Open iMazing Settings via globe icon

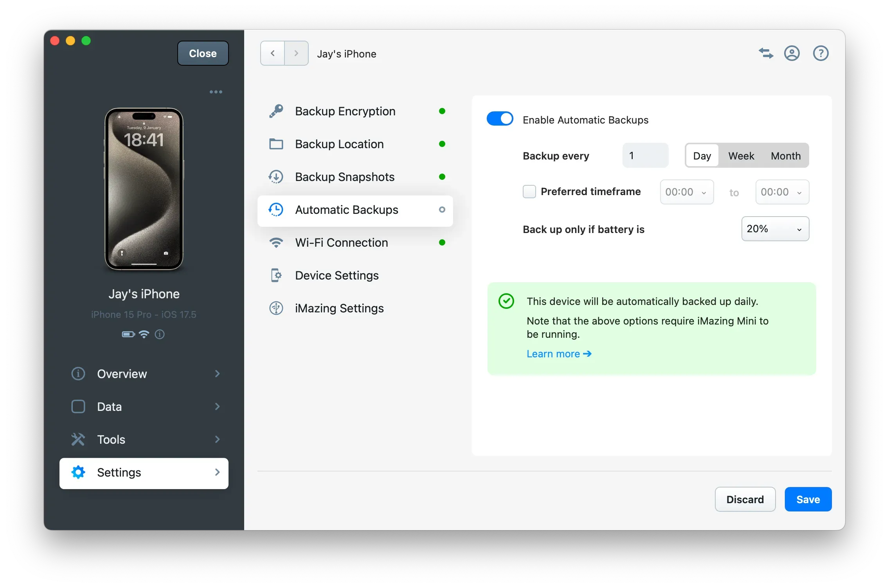coord(276,308)
